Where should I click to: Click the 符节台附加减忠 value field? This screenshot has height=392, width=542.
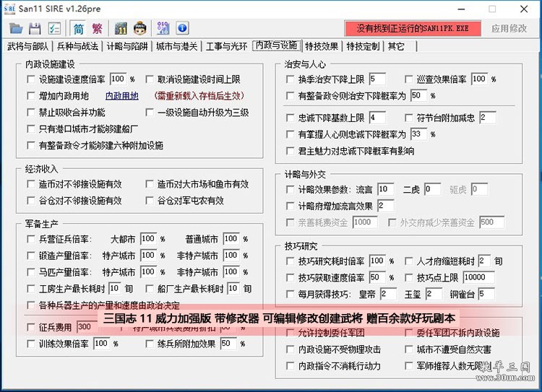pos(488,118)
